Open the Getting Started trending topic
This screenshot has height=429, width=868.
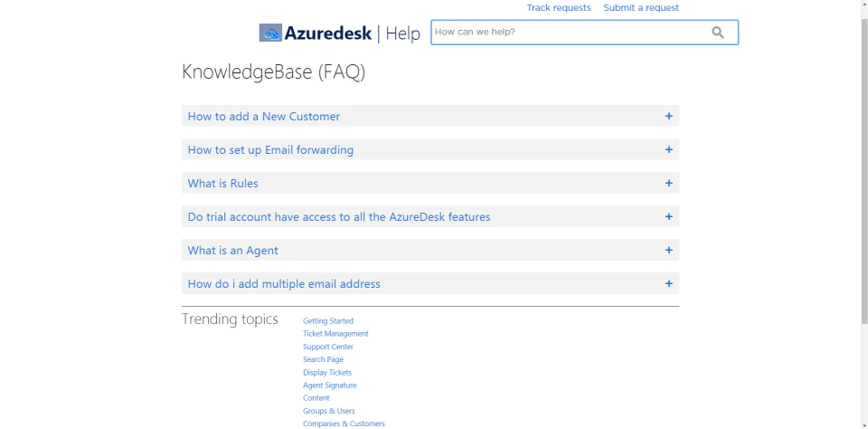tap(327, 321)
